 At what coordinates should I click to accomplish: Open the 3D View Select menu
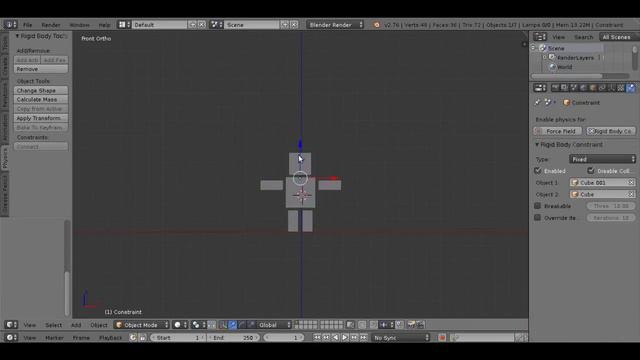(53, 325)
